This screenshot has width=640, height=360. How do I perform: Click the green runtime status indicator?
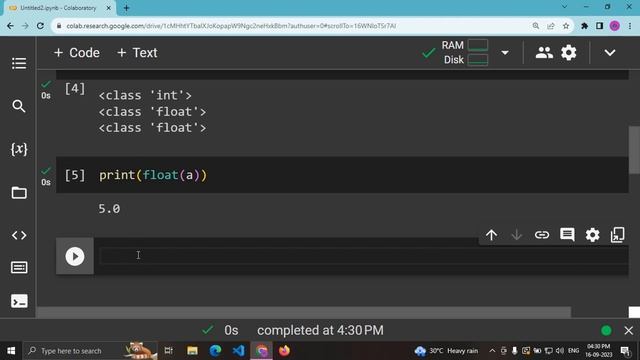tap(606, 330)
